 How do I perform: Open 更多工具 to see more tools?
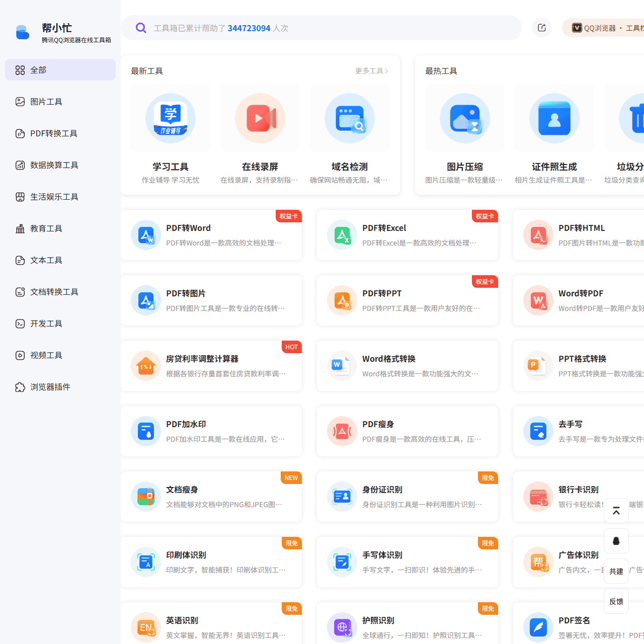[x=371, y=71]
